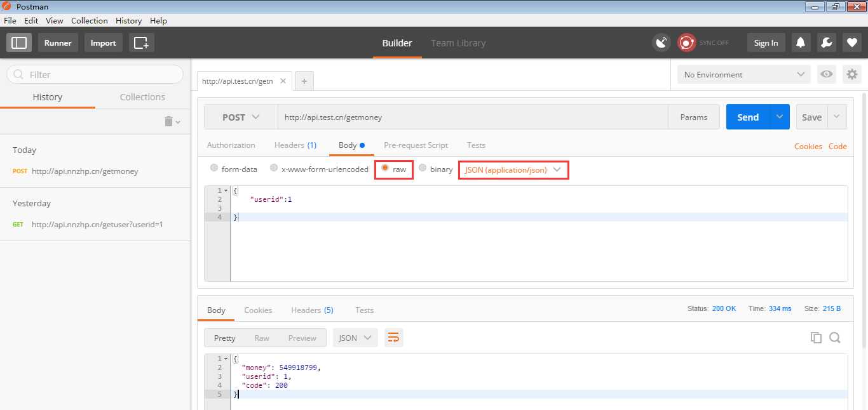Click the request URL field
This screenshot has width=868, height=410.
point(473,117)
